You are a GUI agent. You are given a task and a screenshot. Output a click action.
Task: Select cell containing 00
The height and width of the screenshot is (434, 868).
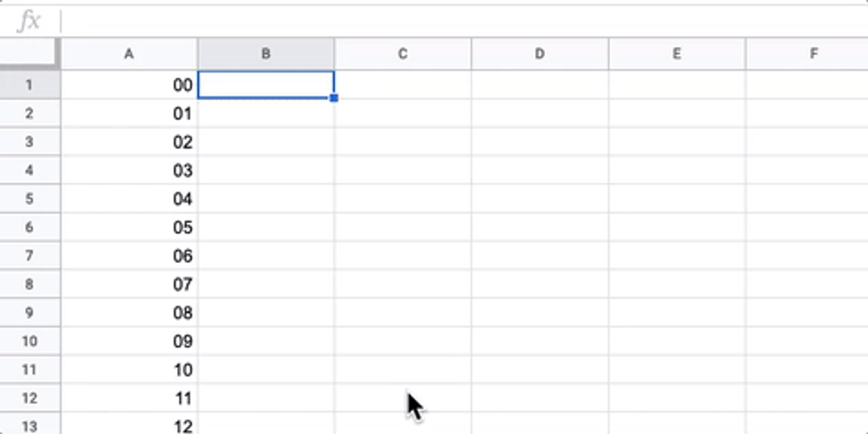129,85
